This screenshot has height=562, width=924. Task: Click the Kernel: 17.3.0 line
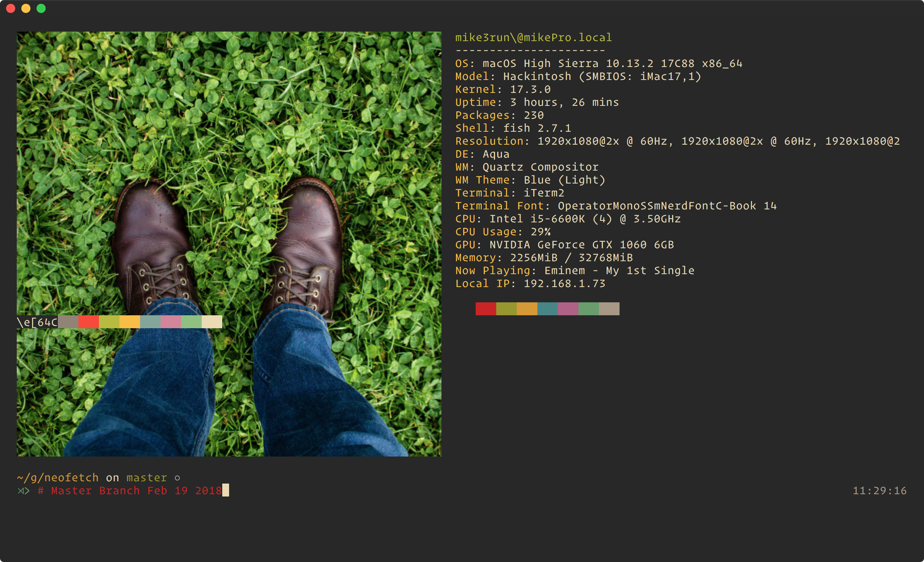click(x=503, y=89)
